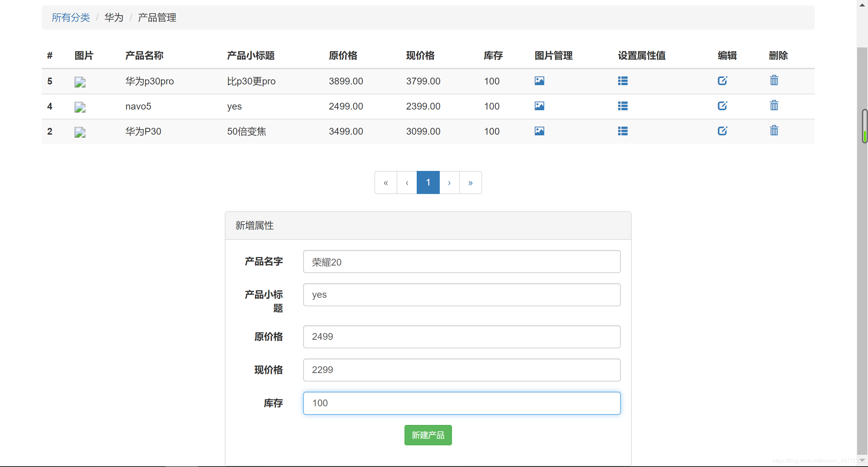Click the 华为p30pro product name cell
Image resolution: width=868 pixels, height=467 pixels.
pyautogui.click(x=150, y=81)
